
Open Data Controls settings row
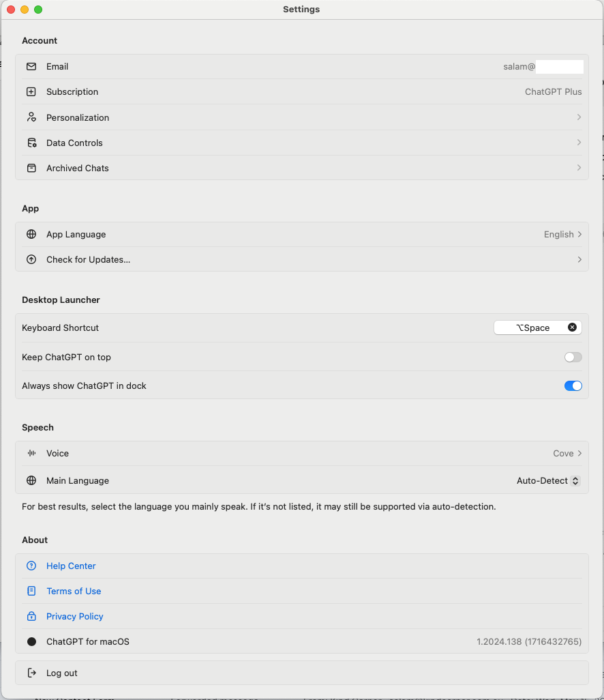tap(302, 143)
